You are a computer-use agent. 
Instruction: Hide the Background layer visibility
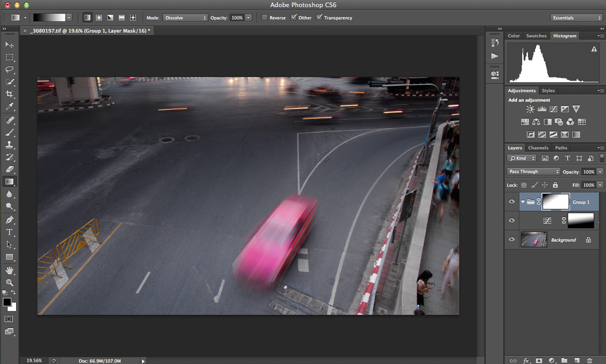point(512,240)
